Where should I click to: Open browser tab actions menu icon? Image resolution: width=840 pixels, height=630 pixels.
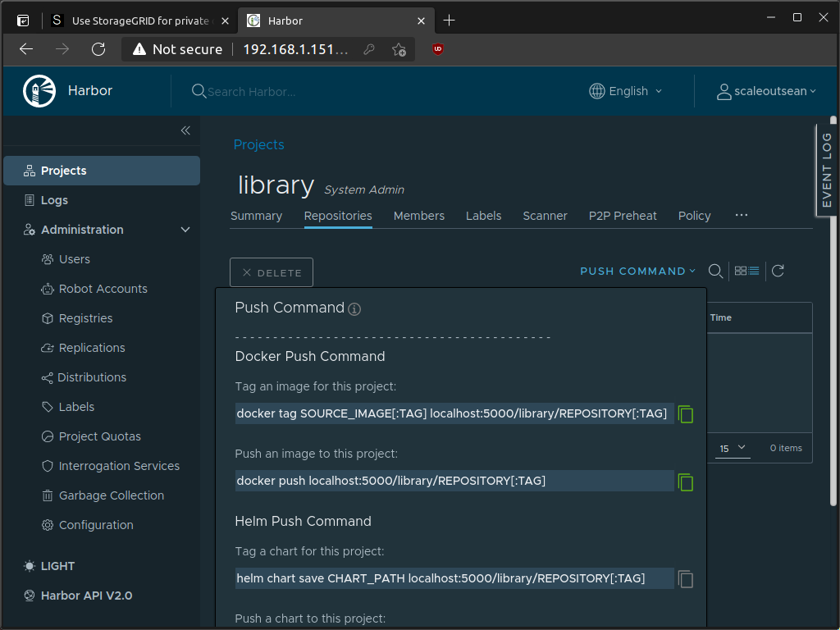tap(23, 21)
